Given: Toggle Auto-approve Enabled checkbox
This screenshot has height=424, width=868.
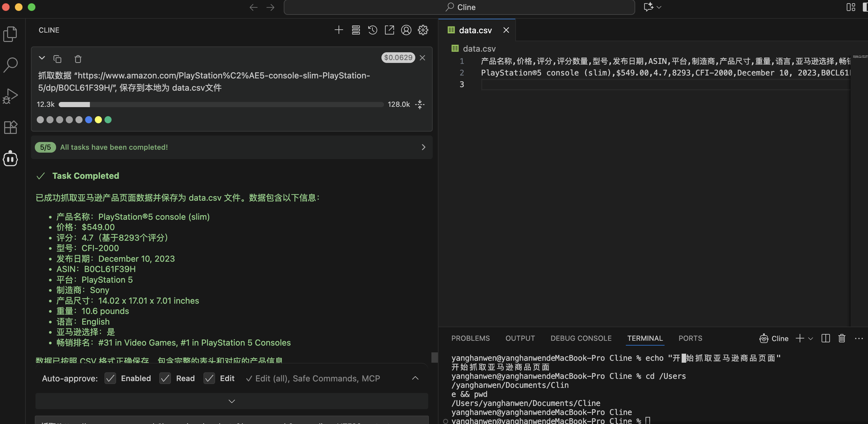Looking at the screenshot, I should [x=110, y=379].
